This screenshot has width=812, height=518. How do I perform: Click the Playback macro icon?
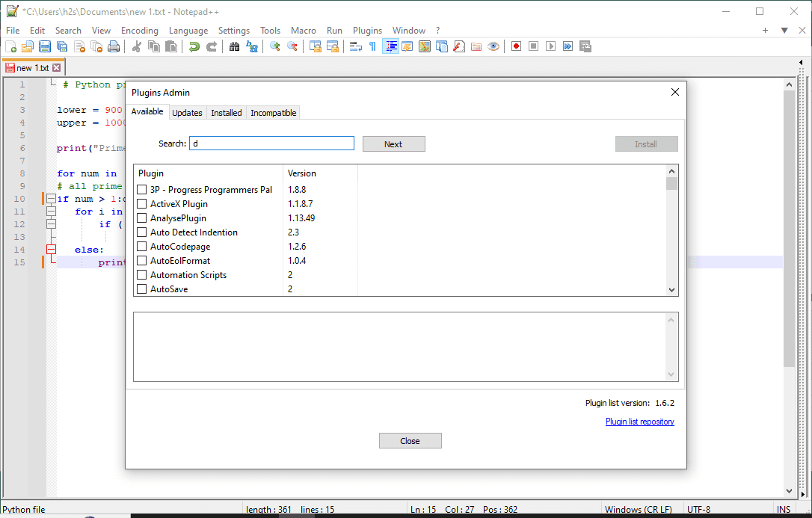[550, 46]
